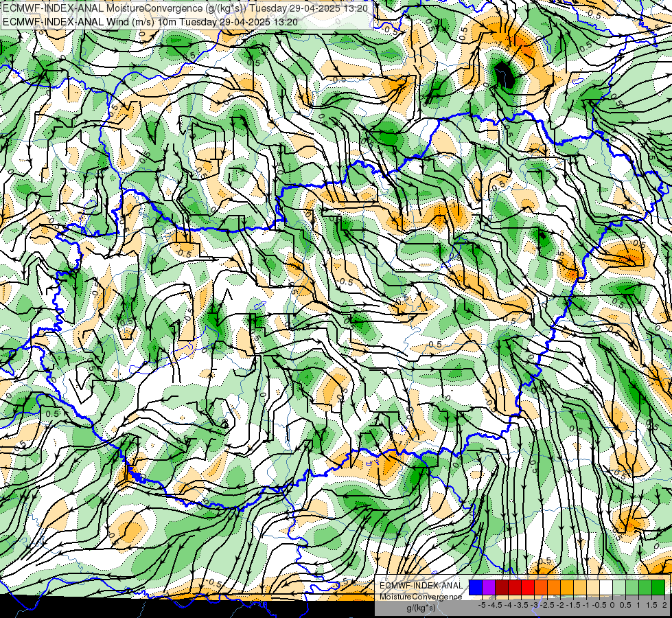The height and width of the screenshot is (618, 672).
Task: Select the bright red legend swatch starting at -3
Action: click(528, 588)
